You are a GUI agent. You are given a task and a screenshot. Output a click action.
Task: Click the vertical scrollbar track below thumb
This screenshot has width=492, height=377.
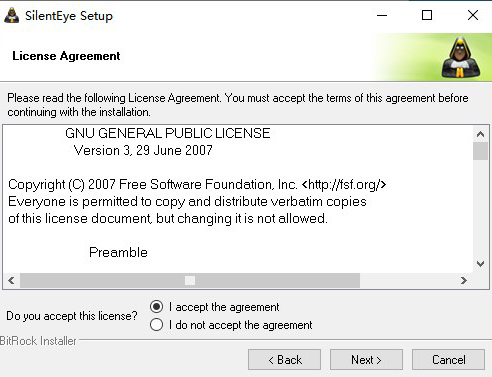click(x=480, y=208)
